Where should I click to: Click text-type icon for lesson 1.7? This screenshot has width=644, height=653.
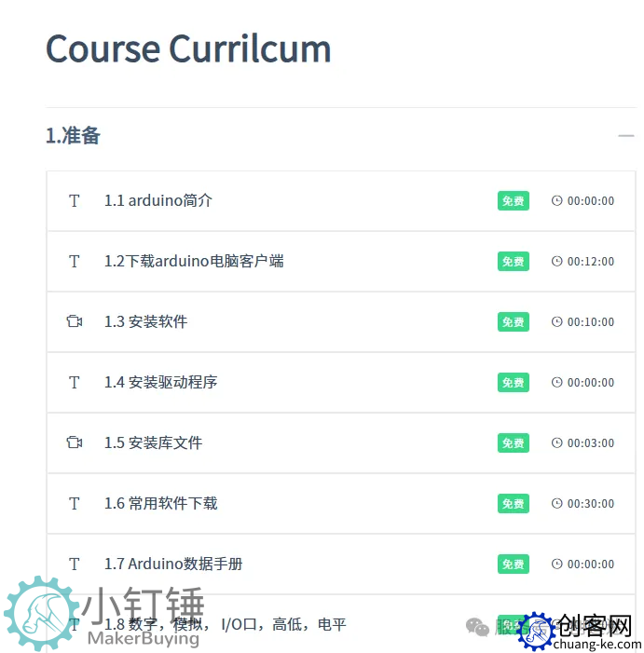point(75,565)
